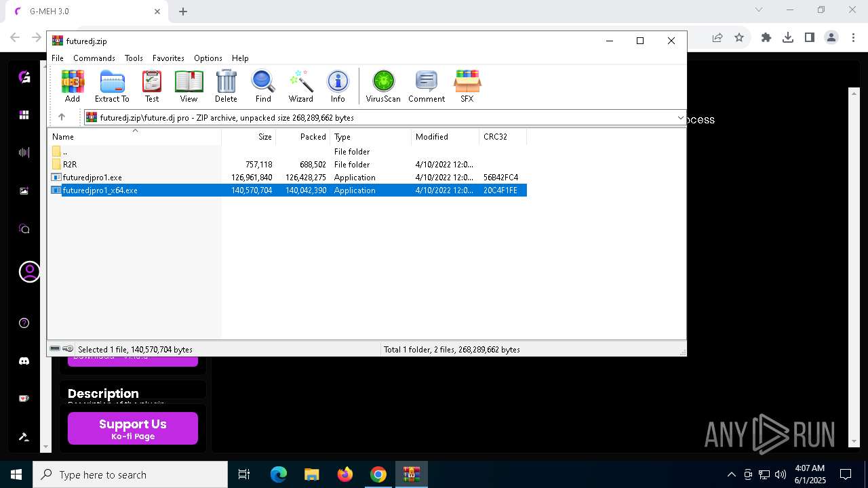Click the G-MEH logo in sidebar
The width and height of the screenshot is (868, 488).
point(24,77)
